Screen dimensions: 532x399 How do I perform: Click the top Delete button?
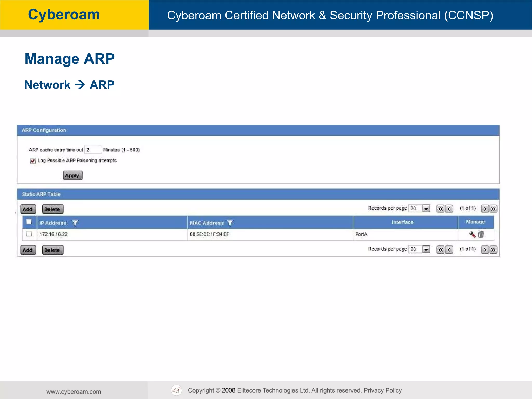coord(53,209)
